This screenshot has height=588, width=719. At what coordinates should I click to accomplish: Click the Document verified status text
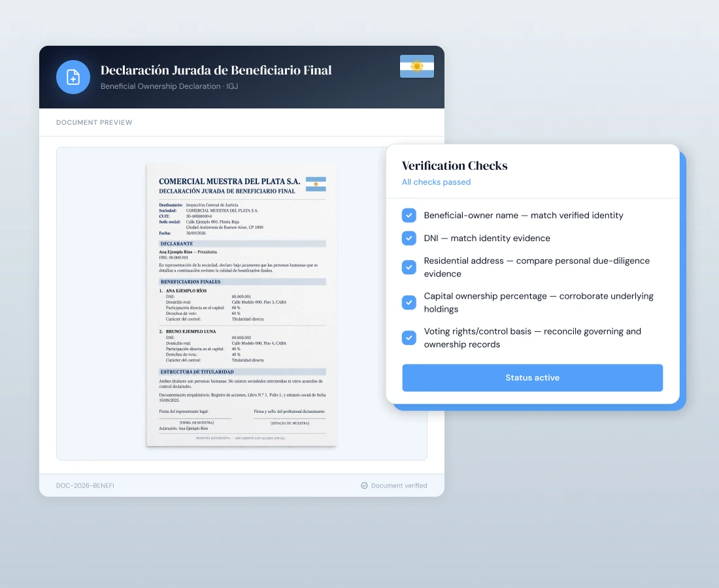(399, 485)
